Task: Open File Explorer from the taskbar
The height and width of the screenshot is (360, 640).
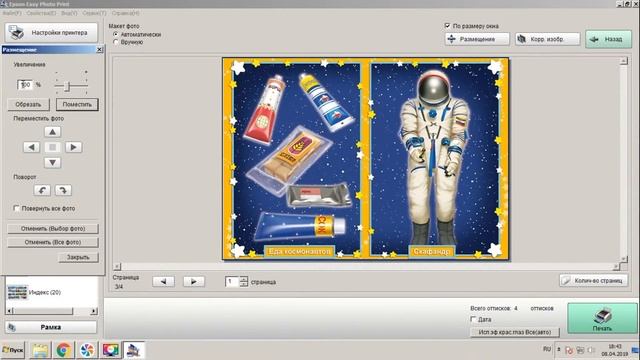Action: coord(40,350)
